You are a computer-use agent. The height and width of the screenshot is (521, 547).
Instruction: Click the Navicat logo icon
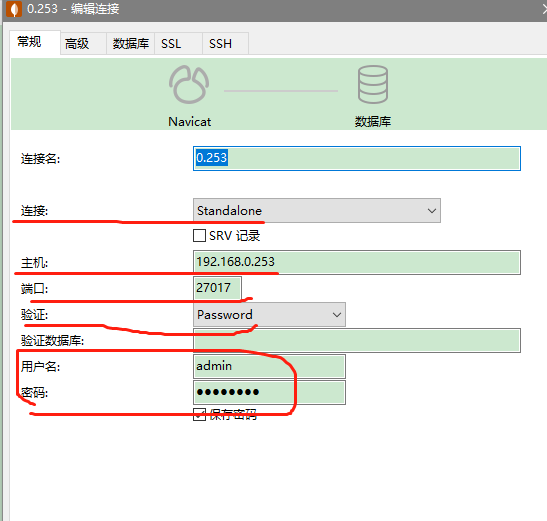click(189, 85)
